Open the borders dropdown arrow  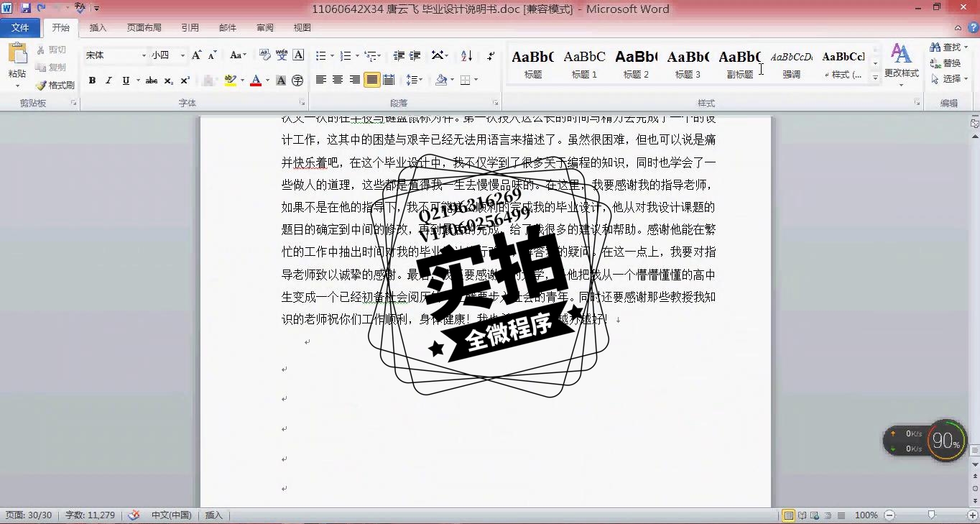(476, 80)
